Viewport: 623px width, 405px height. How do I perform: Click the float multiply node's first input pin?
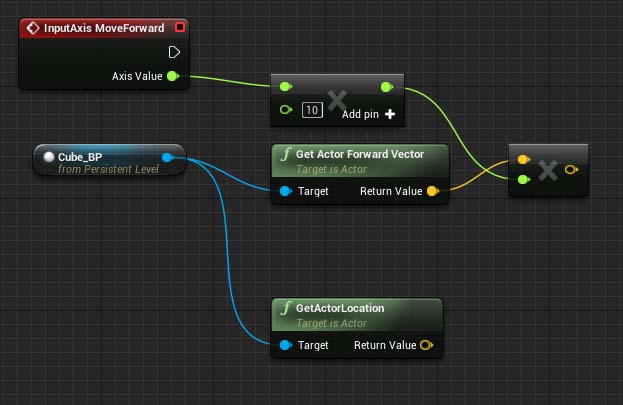[x=286, y=86]
